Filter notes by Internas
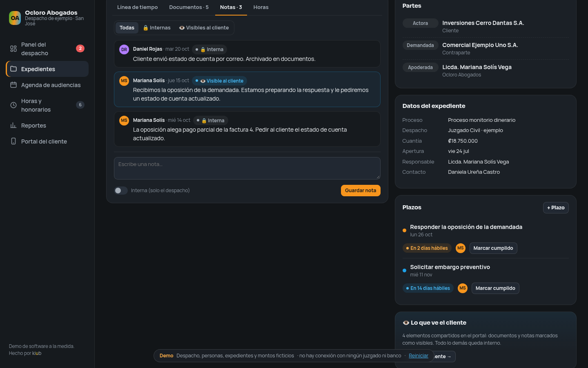 (x=157, y=28)
